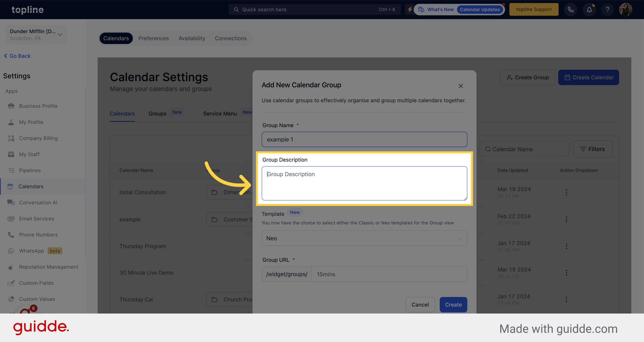This screenshot has height=342, width=644.
Task: Select Calendars in the settings sidebar
Action: pos(43,187)
